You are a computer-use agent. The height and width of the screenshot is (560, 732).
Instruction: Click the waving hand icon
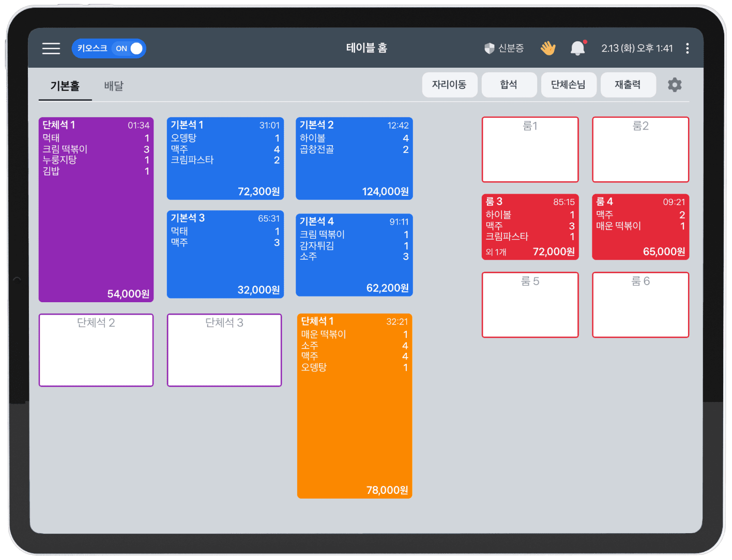coord(547,49)
